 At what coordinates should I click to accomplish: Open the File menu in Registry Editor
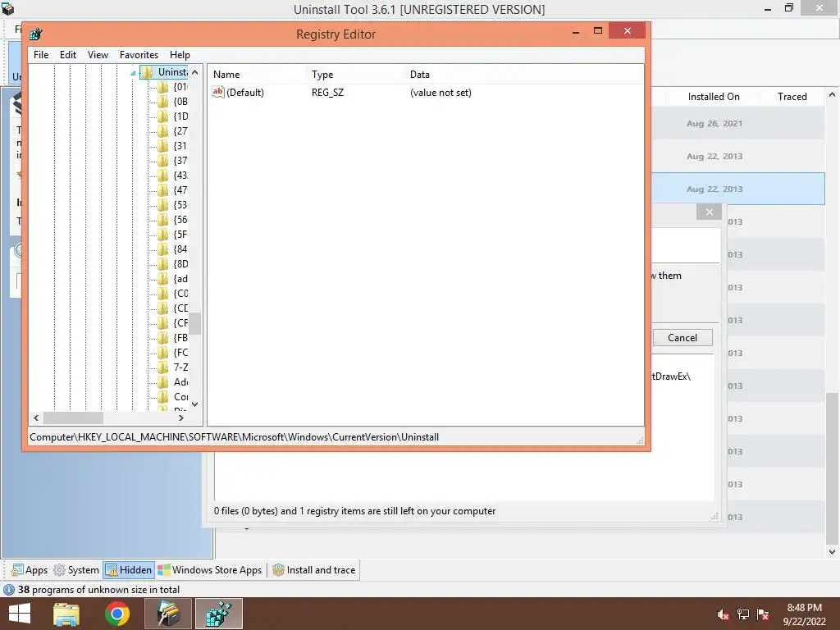pyautogui.click(x=41, y=55)
